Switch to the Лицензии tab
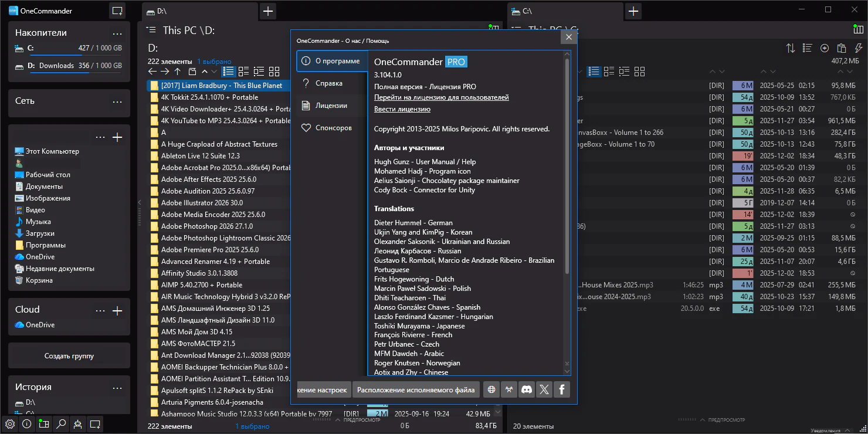This screenshot has width=868, height=434. [331, 106]
